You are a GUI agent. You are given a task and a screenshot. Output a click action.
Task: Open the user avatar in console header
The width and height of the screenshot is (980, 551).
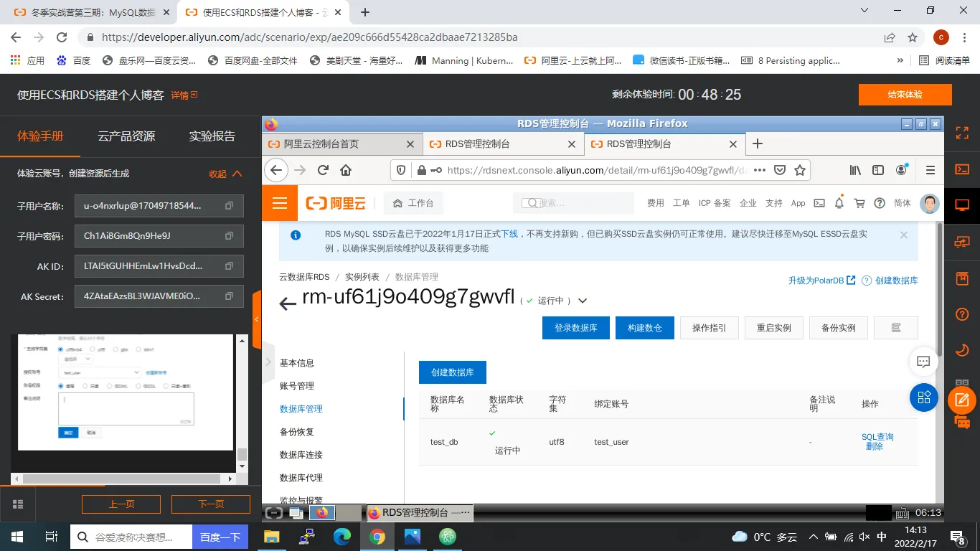tap(930, 203)
